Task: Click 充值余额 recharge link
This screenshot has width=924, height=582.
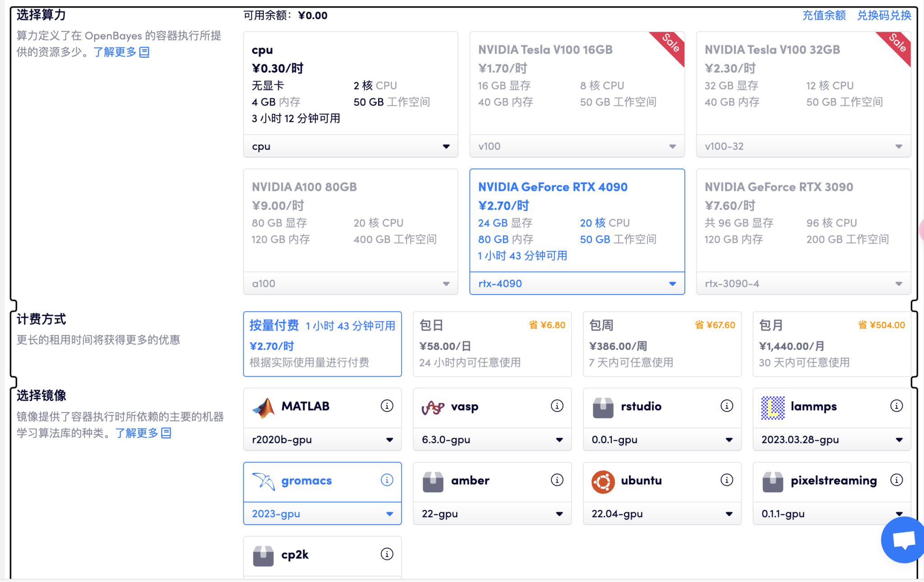Action: point(823,15)
